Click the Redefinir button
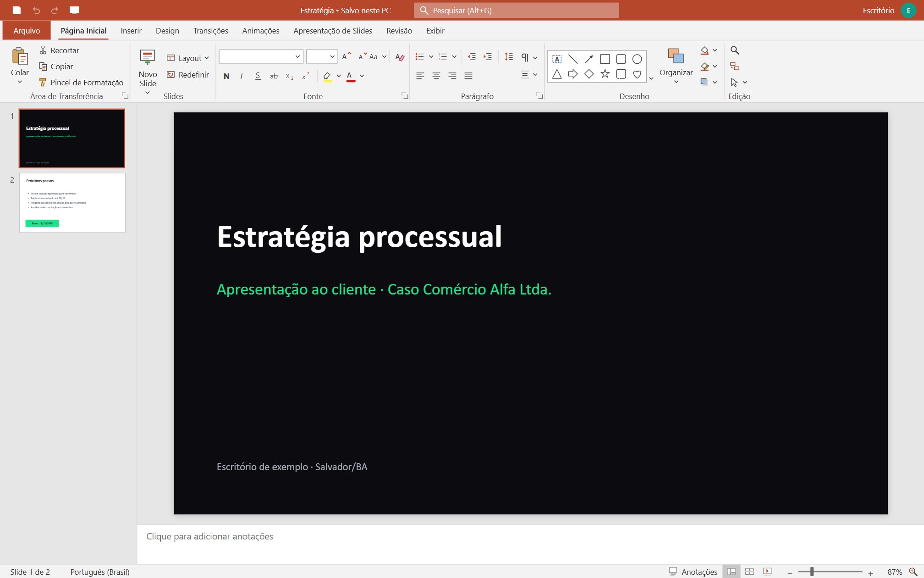 [188, 74]
